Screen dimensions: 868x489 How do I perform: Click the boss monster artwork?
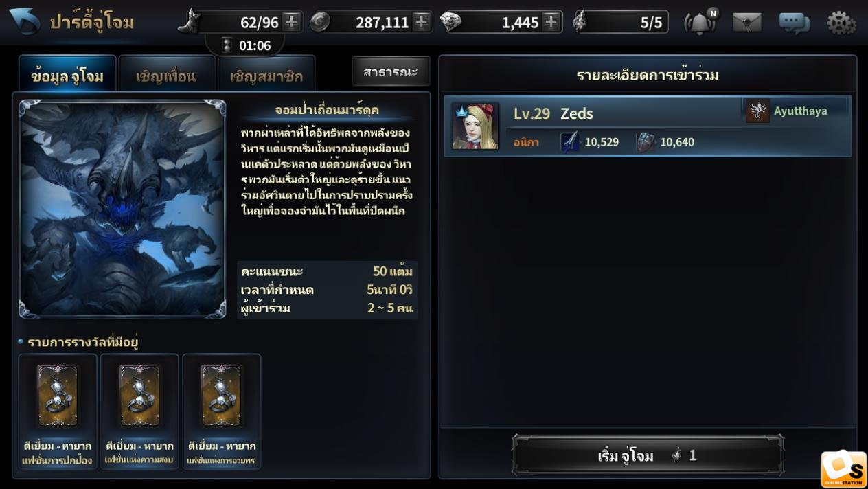[x=123, y=209]
